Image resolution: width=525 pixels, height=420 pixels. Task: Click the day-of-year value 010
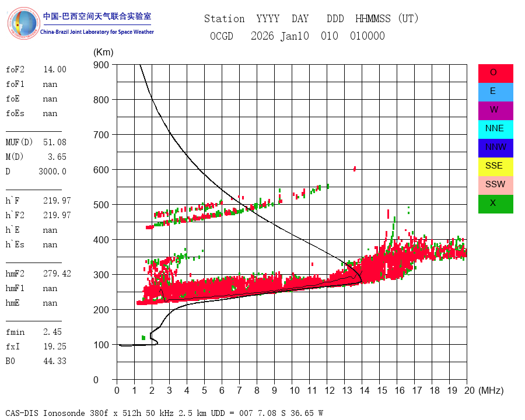330,36
